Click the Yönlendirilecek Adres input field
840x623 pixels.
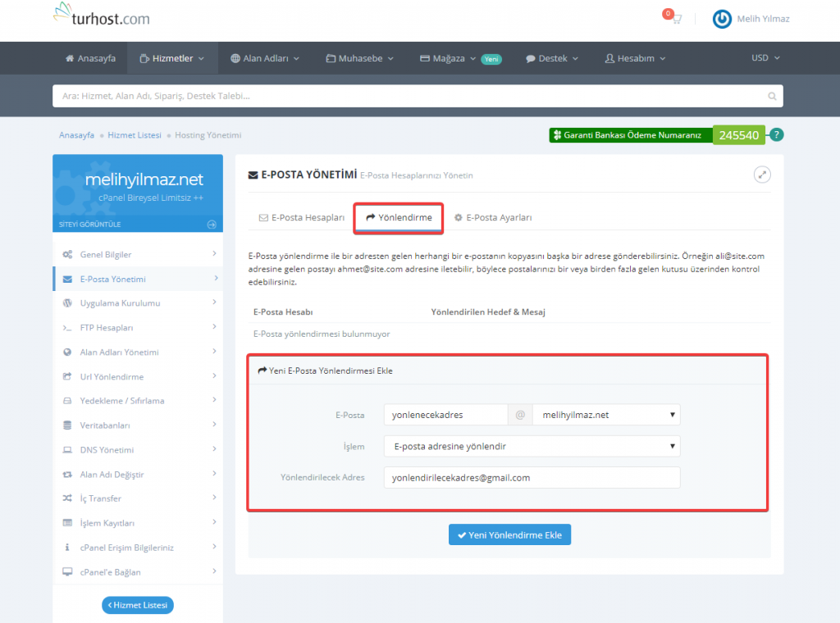[x=532, y=478]
